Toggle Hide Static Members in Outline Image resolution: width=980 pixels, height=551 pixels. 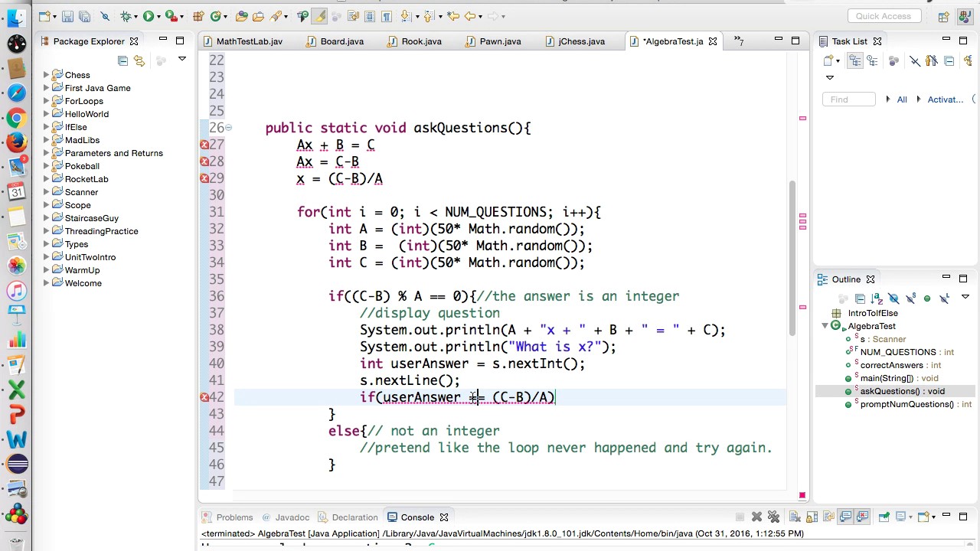click(x=910, y=298)
